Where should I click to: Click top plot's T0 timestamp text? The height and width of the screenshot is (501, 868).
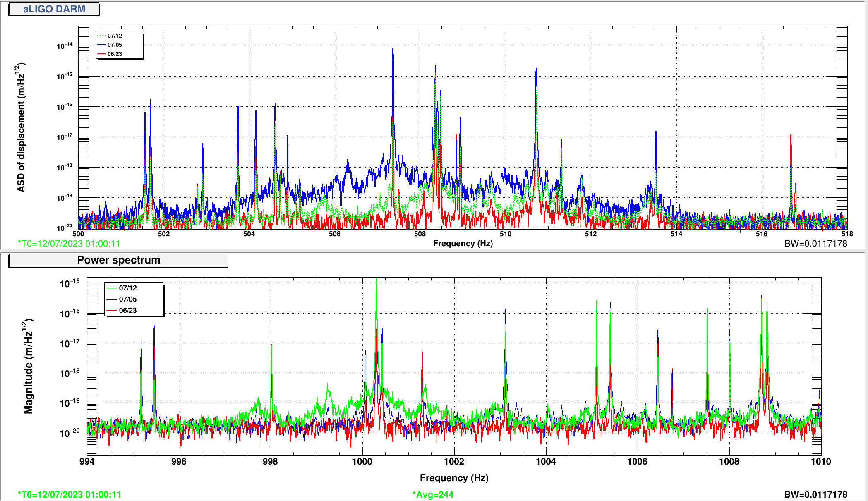(69, 244)
